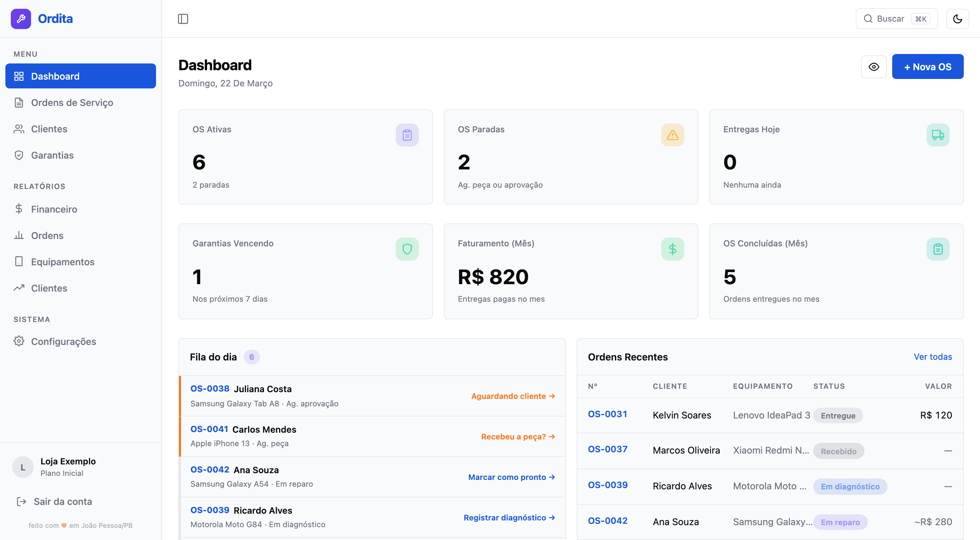Image resolution: width=980 pixels, height=540 pixels.
Task: Select Clientes under Relatórios section
Action: click(x=49, y=288)
